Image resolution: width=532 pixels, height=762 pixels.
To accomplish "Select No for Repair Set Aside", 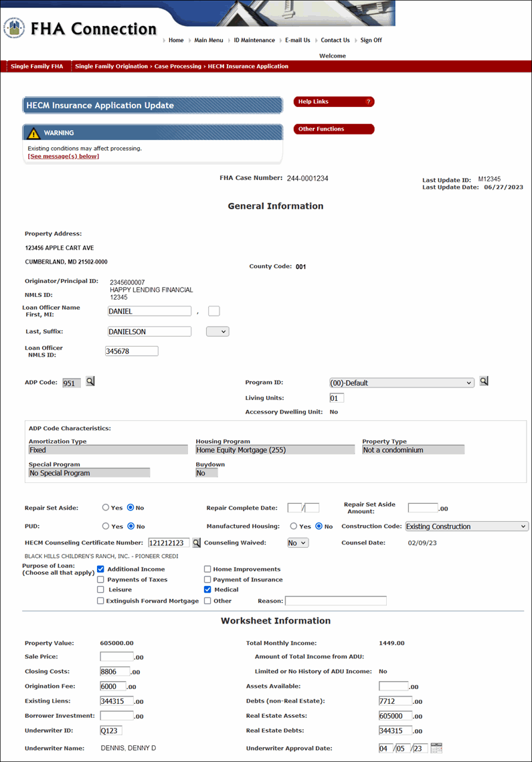I will [x=130, y=507].
